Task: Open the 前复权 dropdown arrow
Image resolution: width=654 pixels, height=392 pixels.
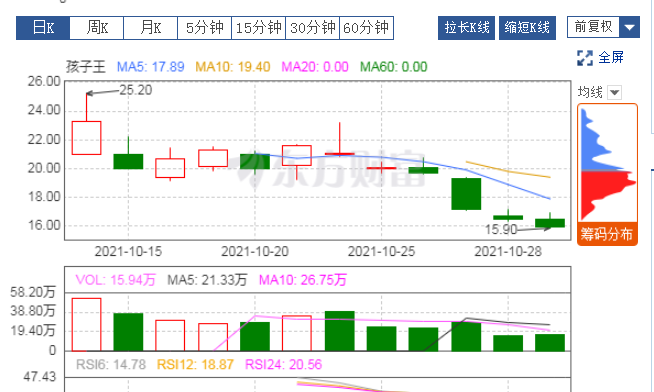Action: (x=629, y=28)
